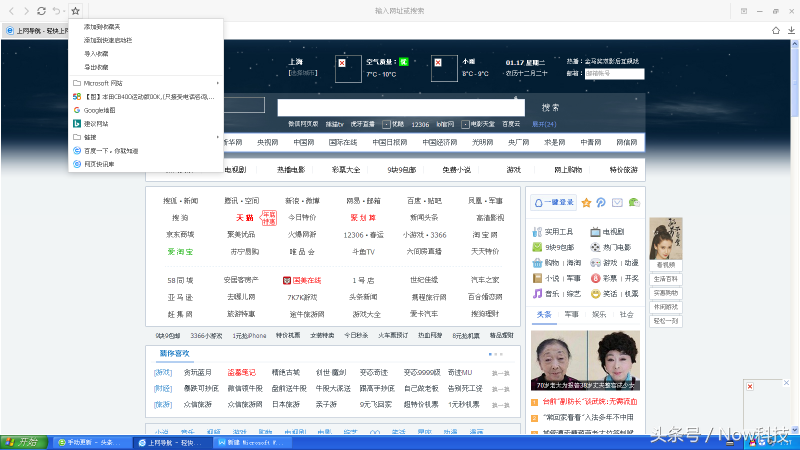Click the 生活百科 side button
Image resolution: width=800 pixels, height=450 pixels.
click(666, 279)
